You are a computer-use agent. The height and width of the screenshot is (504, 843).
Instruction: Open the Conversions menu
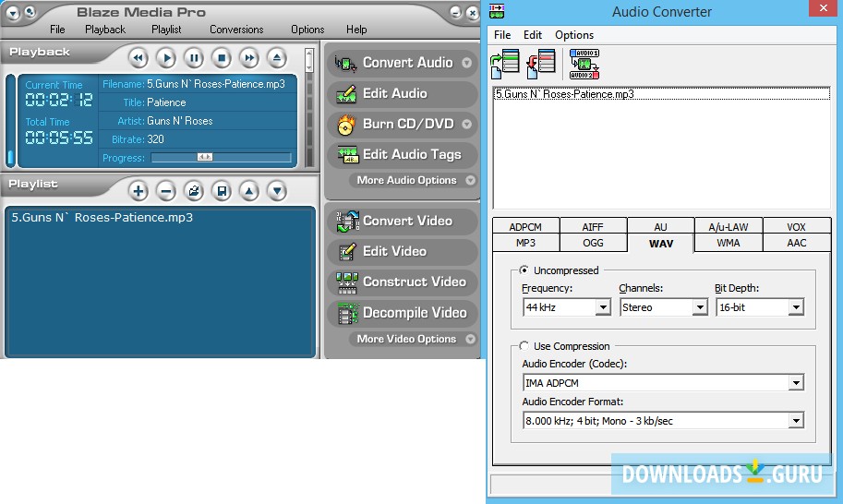click(236, 30)
